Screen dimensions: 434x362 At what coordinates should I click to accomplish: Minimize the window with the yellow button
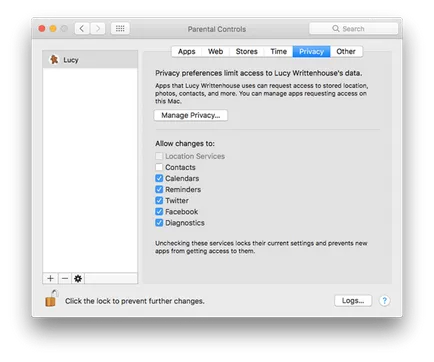point(53,29)
